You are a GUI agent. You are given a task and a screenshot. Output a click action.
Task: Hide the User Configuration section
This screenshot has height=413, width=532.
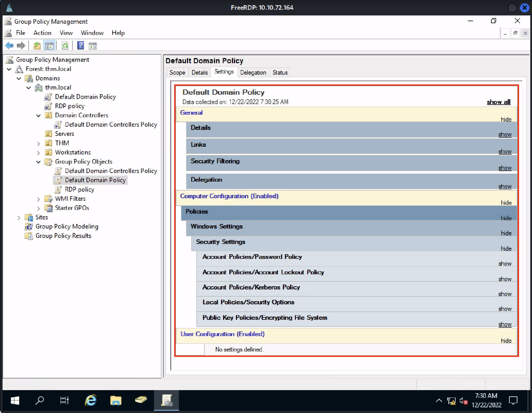506,341
